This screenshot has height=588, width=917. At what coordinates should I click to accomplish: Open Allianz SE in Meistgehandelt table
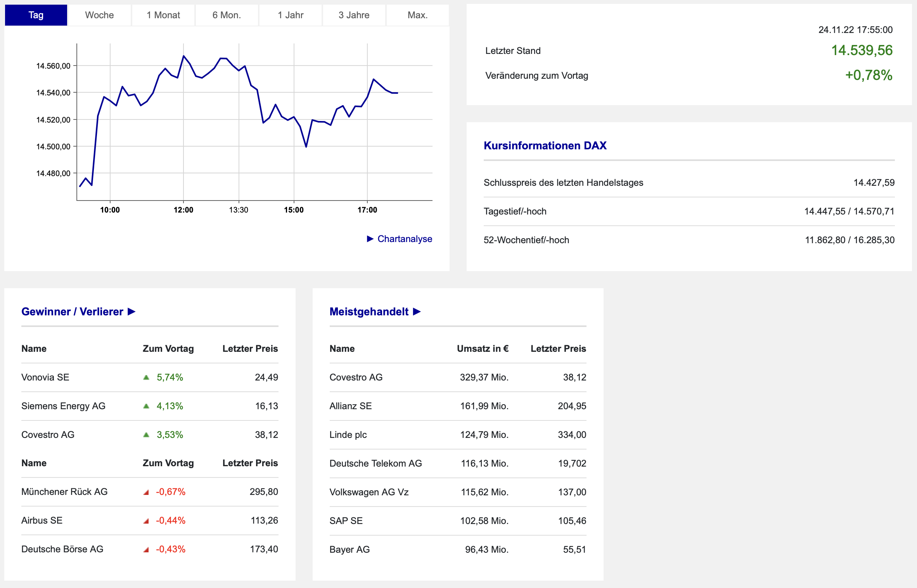(x=350, y=406)
